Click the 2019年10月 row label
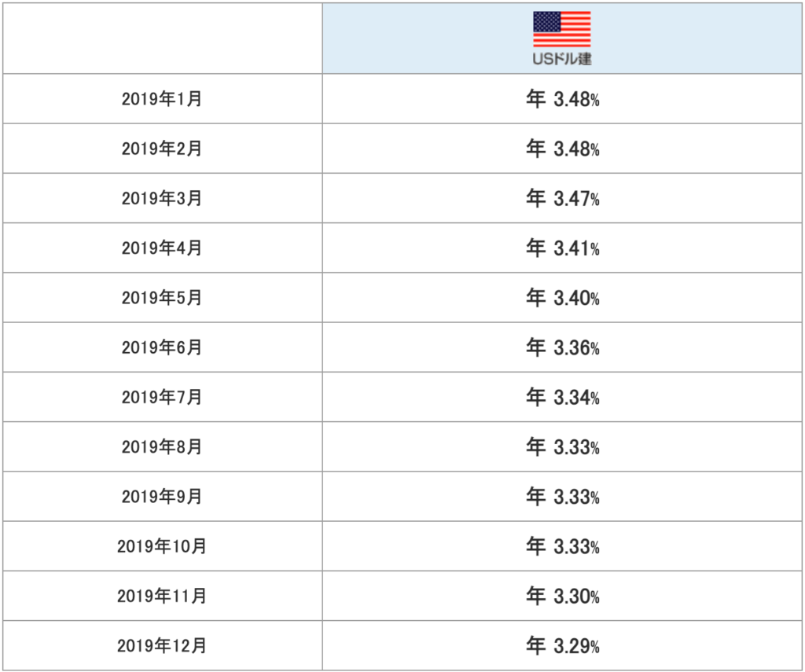The image size is (805, 672). click(x=162, y=546)
